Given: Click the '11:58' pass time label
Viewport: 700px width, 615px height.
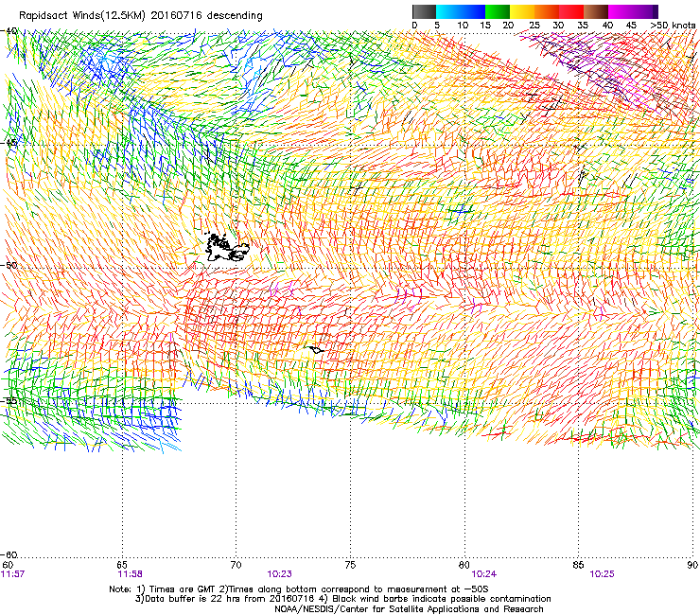Looking at the screenshot, I should pos(130,574).
